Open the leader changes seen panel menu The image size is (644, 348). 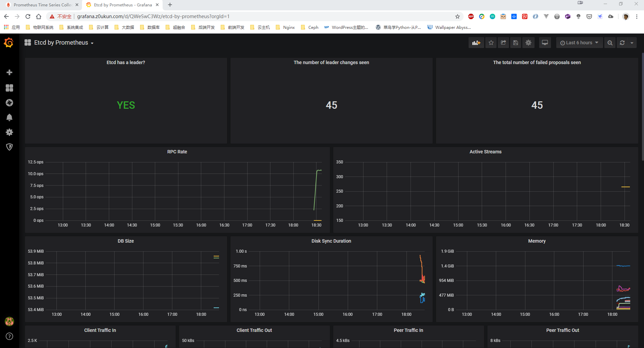(331, 62)
